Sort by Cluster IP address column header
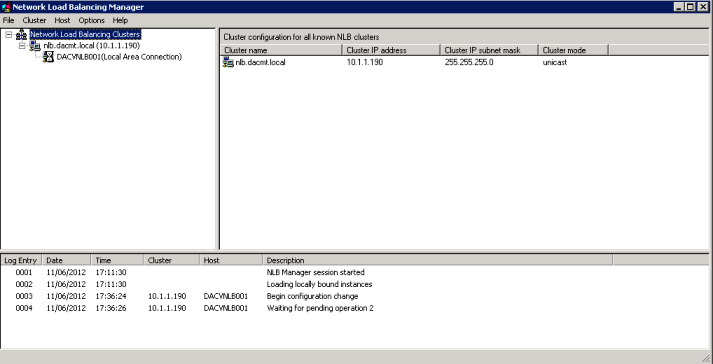This screenshot has height=364, width=713. click(391, 50)
